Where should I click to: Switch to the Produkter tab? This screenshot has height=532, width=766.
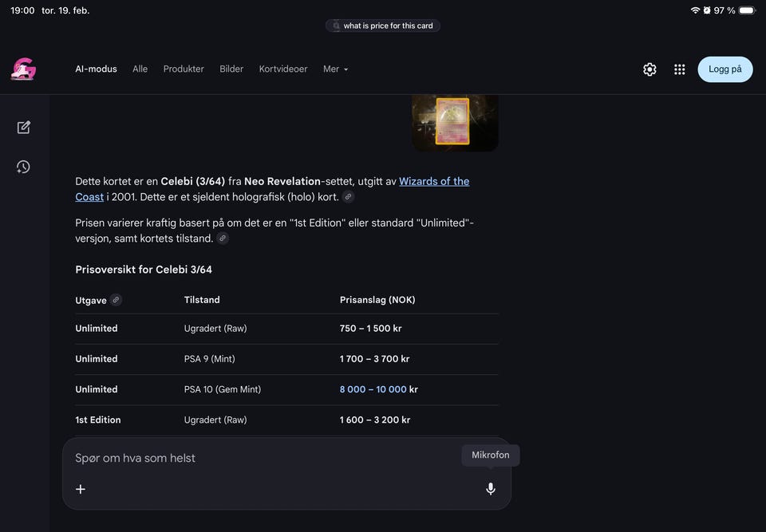[x=184, y=69]
